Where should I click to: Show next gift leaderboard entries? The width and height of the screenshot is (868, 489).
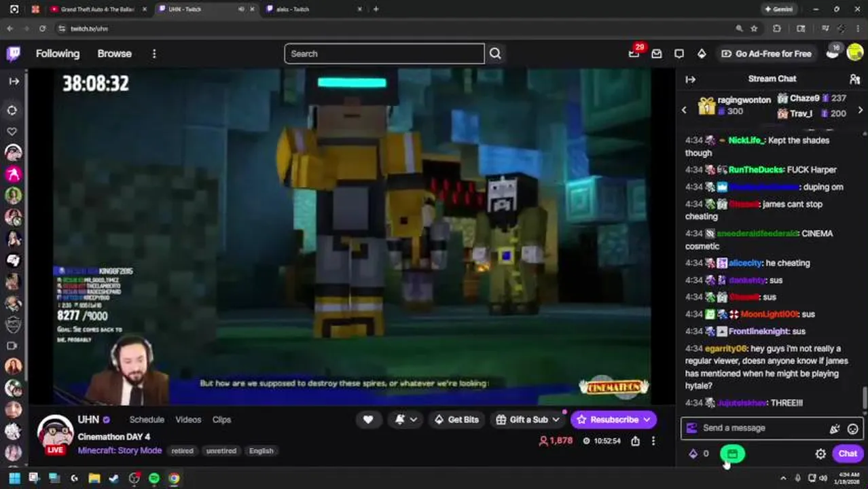(861, 110)
